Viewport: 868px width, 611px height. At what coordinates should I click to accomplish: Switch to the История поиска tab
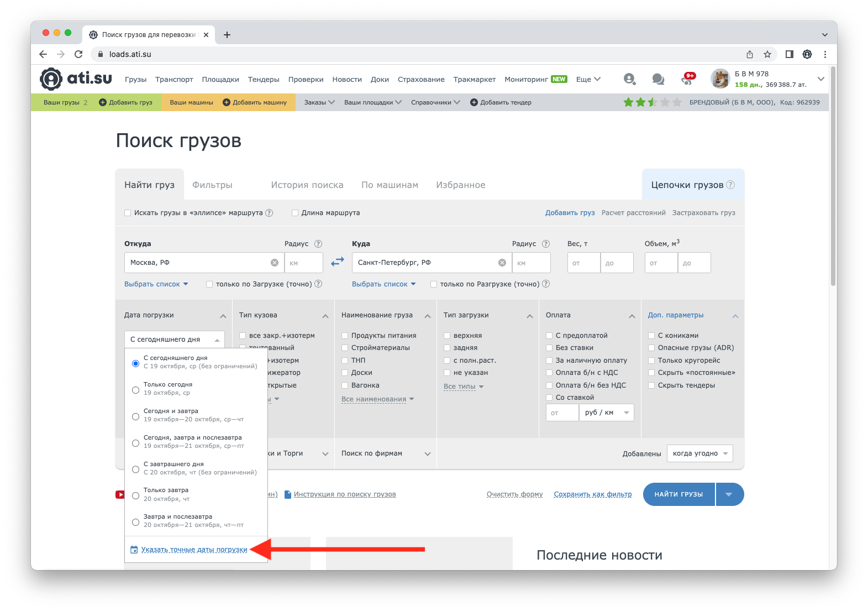307,185
